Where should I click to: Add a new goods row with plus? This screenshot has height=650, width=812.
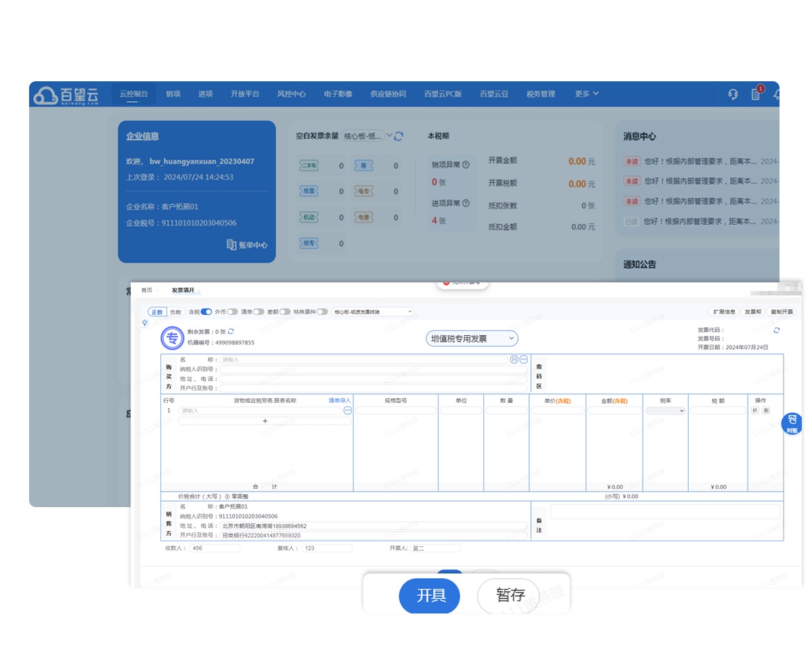(x=265, y=421)
